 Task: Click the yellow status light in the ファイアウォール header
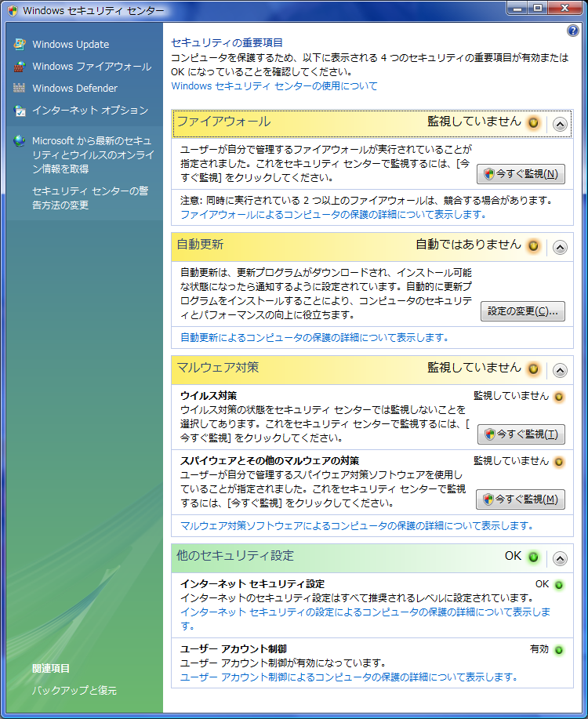(533, 122)
